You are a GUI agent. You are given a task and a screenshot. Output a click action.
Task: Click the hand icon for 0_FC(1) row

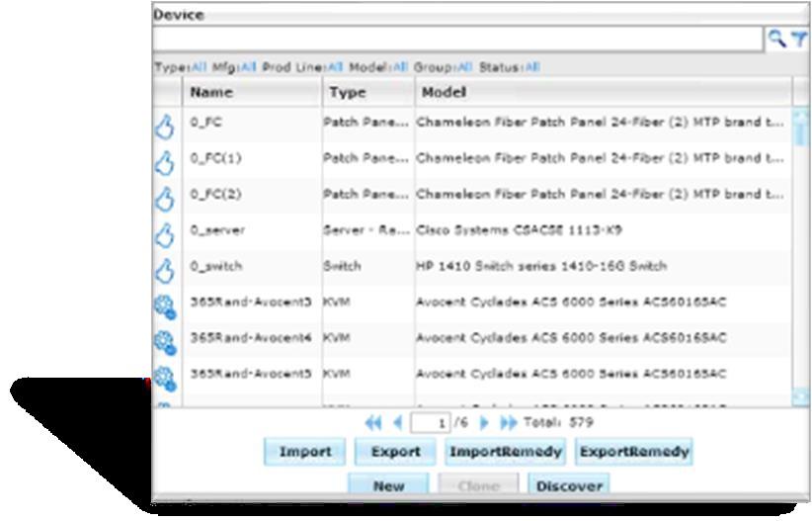click(x=165, y=163)
